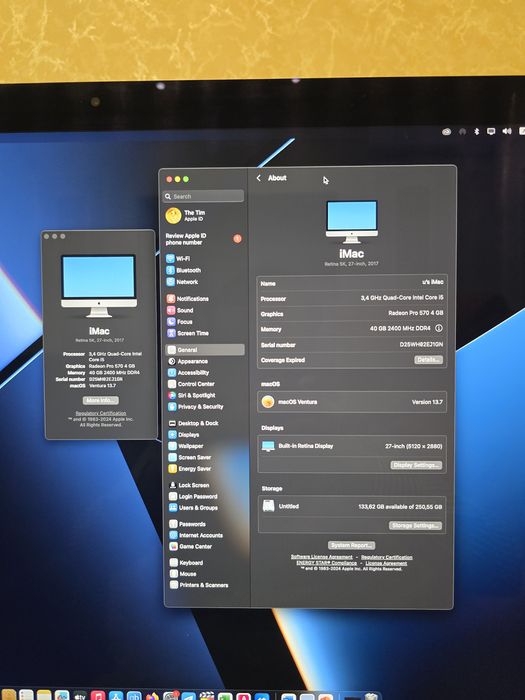This screenshot has height=700, width=525.
Task: Click the memory info circle icon
Action: [439, 328]
